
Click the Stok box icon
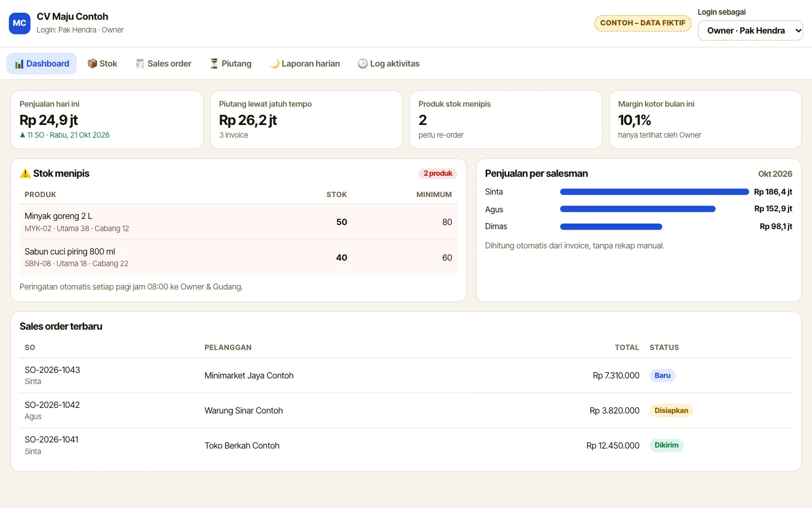[92, 63]
